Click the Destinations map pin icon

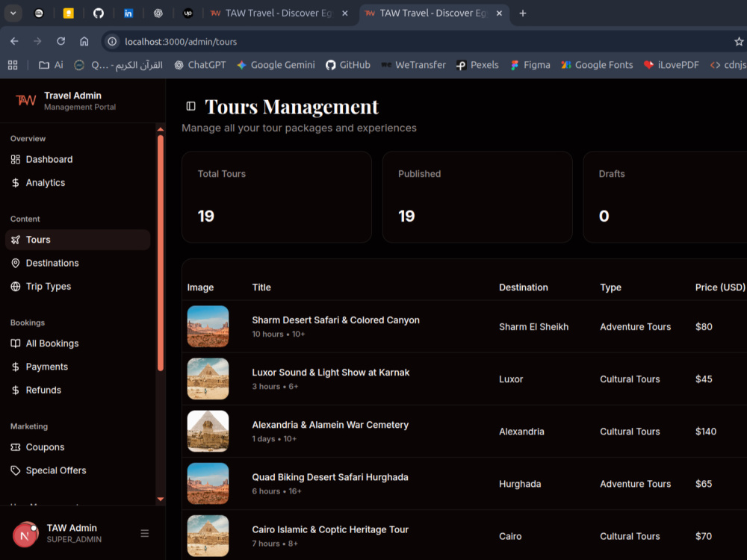point(15,263)
